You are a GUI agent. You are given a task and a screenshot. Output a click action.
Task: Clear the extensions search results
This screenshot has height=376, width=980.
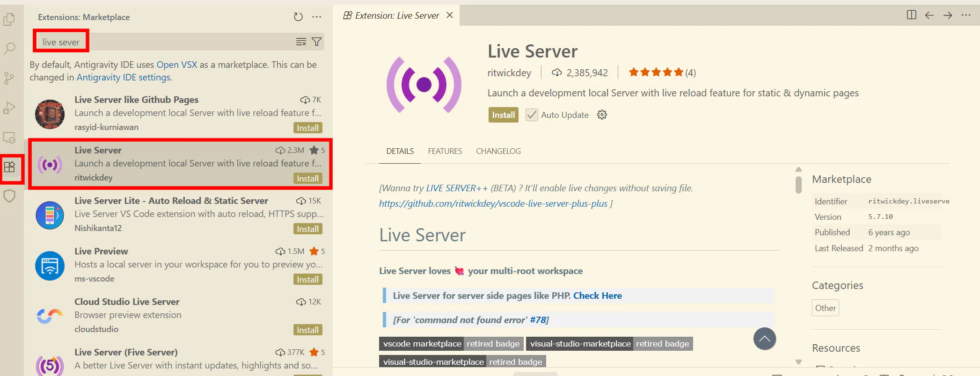click(x=301, y=42)
